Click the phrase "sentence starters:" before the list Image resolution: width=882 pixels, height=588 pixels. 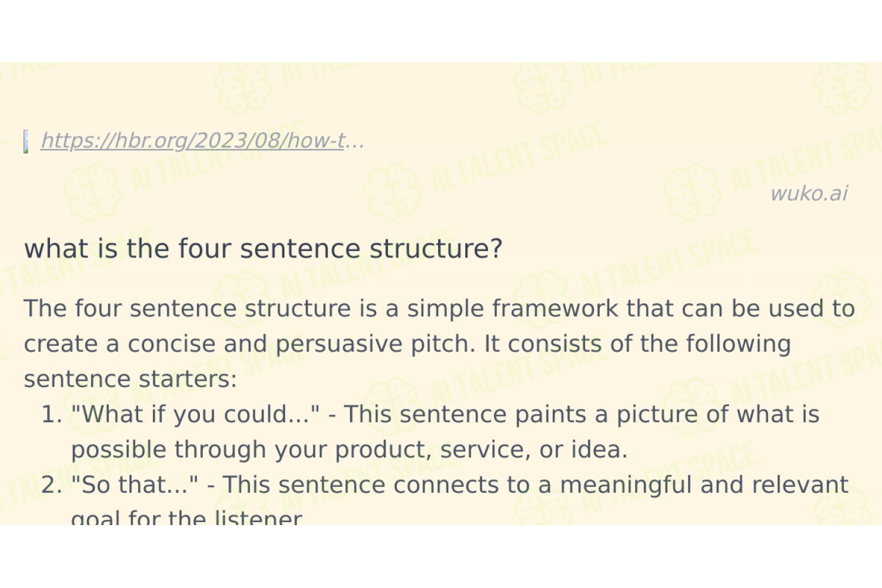click(x=130, y=379)
